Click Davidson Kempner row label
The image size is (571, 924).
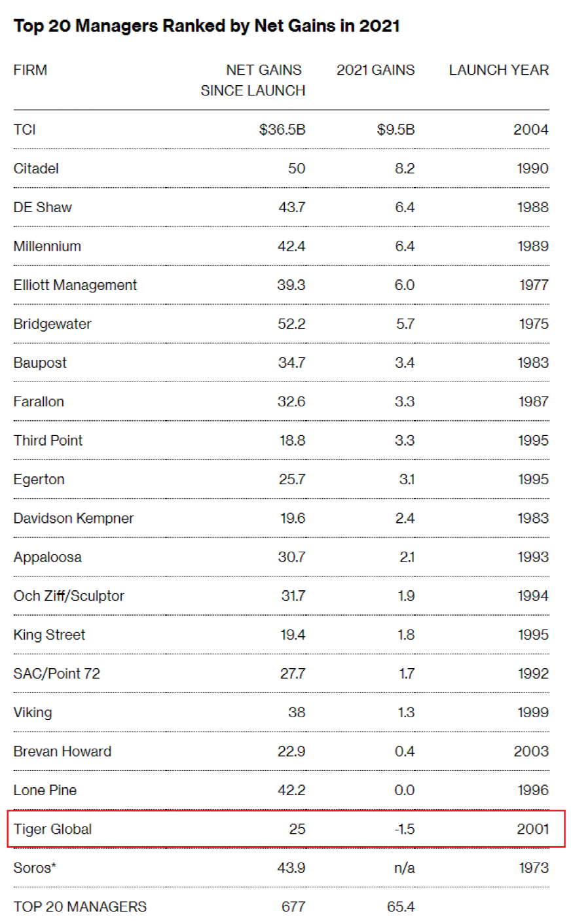point(73,518)
